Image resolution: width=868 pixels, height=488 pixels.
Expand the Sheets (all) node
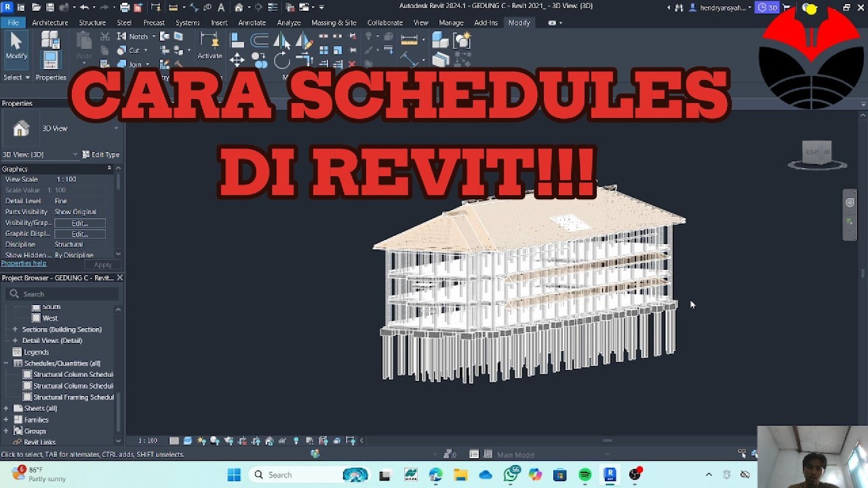click(x=6, y=408)
